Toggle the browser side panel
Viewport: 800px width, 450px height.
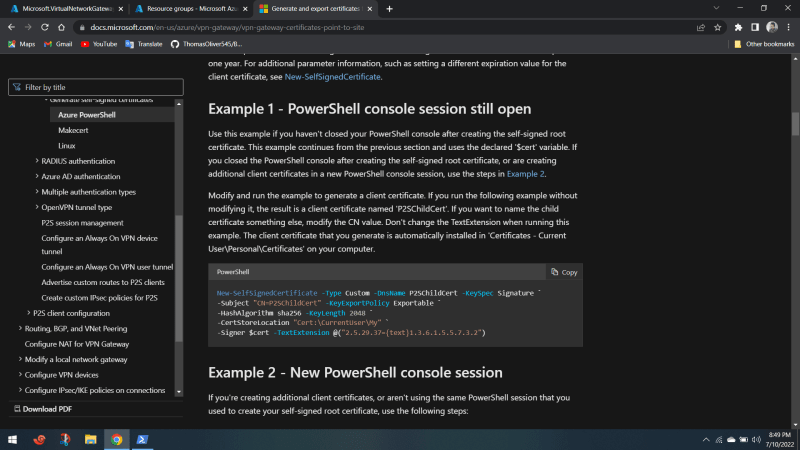point(755,28)
